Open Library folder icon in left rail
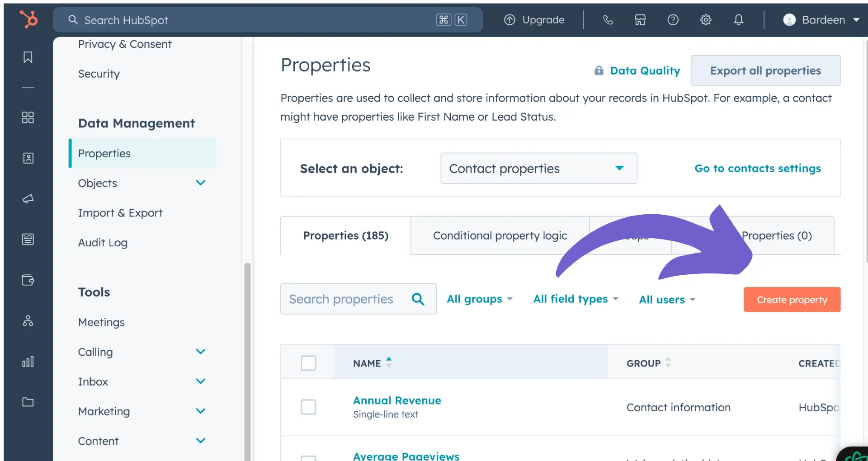 (x=28, y=402)
